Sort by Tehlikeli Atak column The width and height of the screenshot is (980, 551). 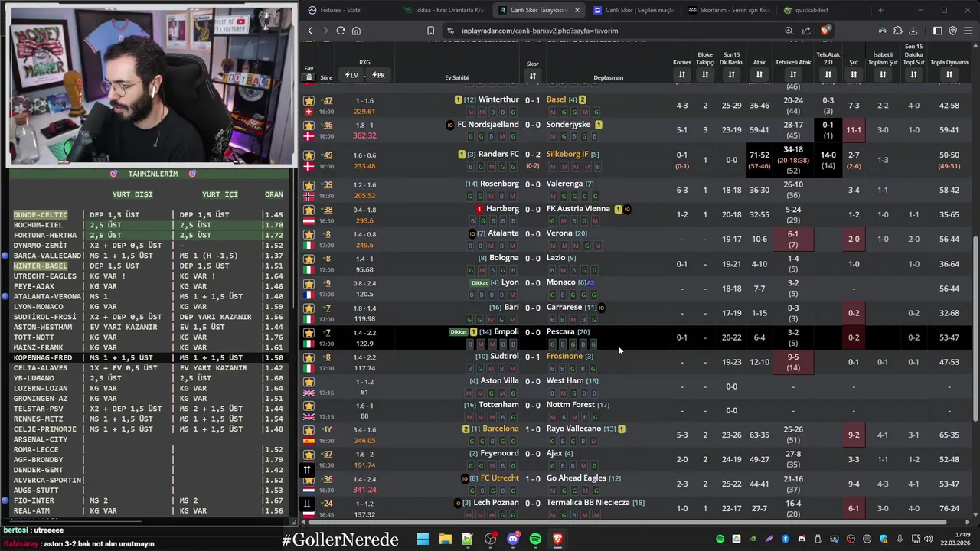[x=793, y=74]
